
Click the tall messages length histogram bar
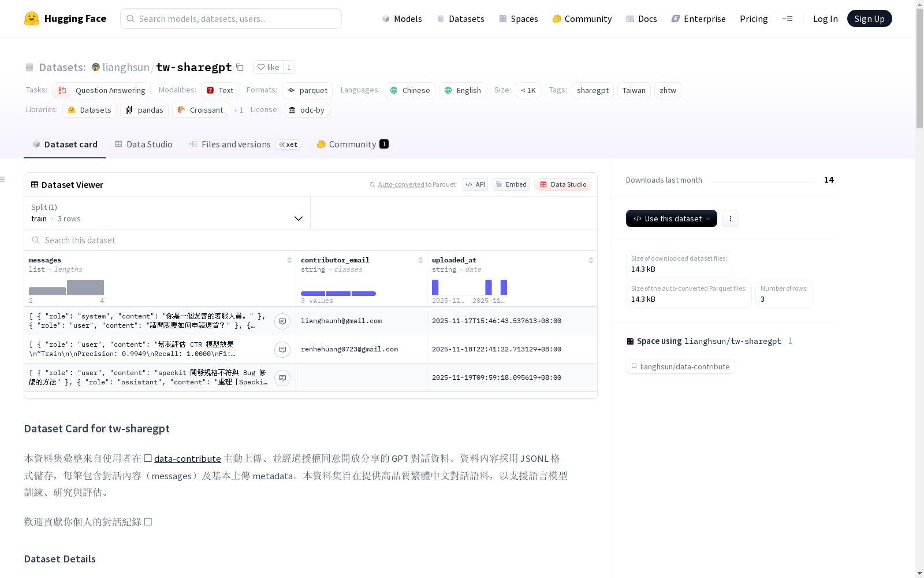click(x=85, y=287)
